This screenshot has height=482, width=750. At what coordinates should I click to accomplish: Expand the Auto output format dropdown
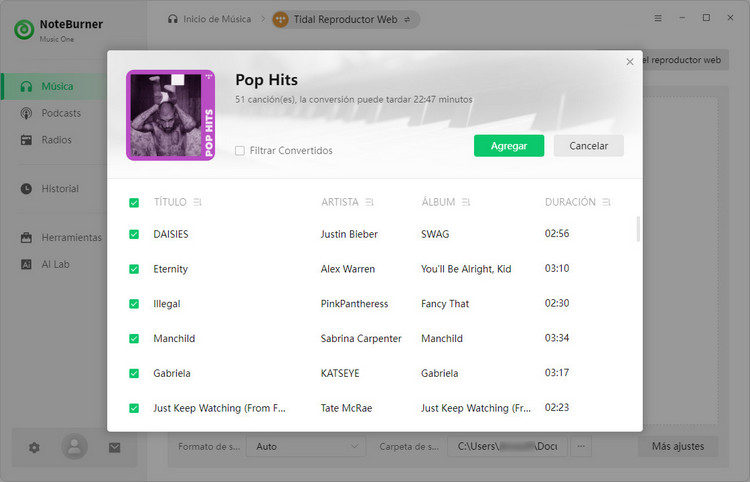[306, 446]
